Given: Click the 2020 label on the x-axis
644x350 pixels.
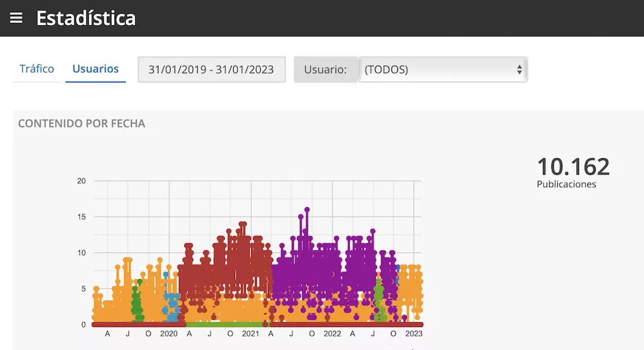Looking at the screenshot, I should tap(169, 334).
